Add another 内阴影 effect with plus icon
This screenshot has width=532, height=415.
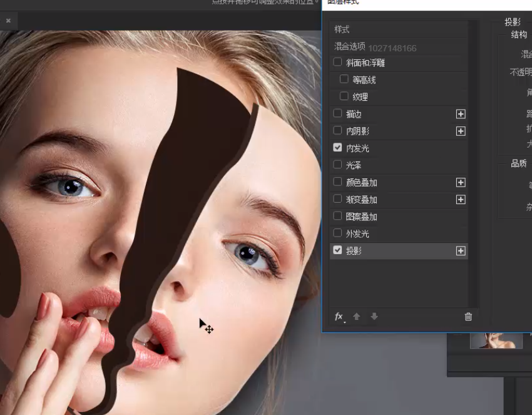point(461,131)
